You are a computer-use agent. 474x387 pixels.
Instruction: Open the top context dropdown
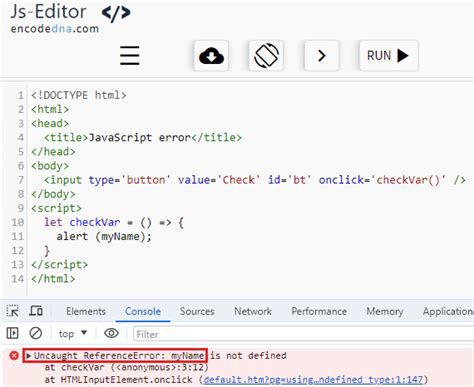coord(73,333)
